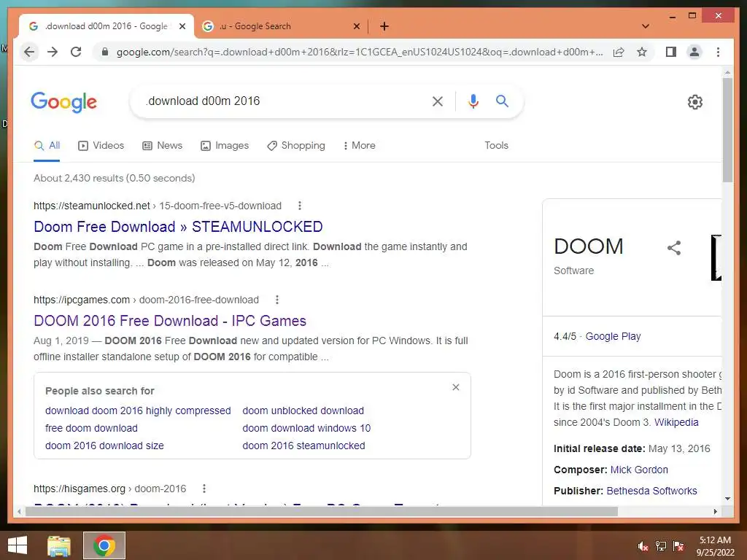747x560 pixels.
Task: Go forward with the browser forward arrow
Action: point(53,52)
